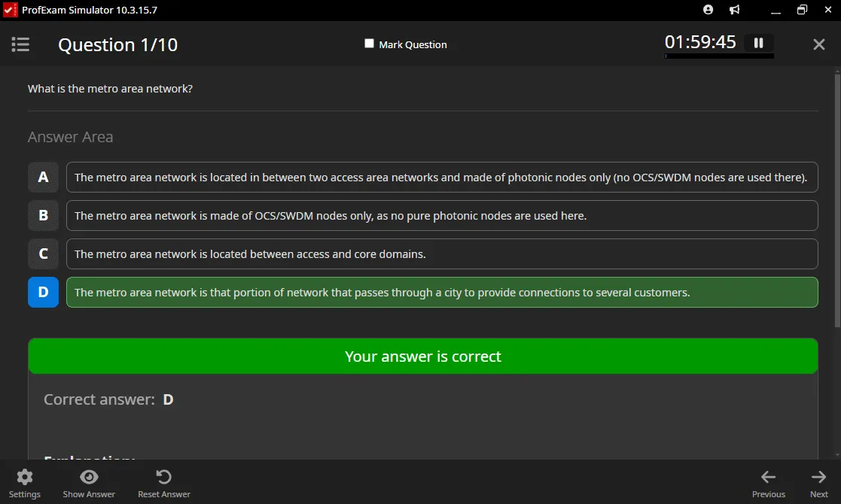Click the vertical scrollbar on the right

pos(837,201)
